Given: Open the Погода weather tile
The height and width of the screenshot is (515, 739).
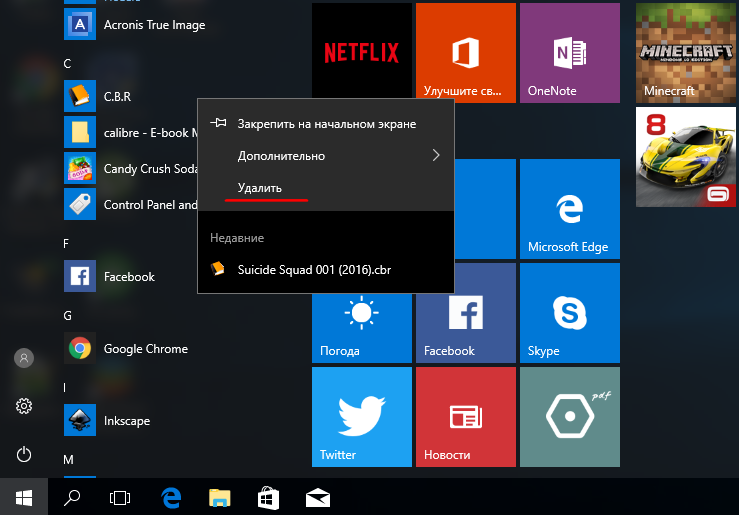Looking at the screenshot, I should click(361, 327).
